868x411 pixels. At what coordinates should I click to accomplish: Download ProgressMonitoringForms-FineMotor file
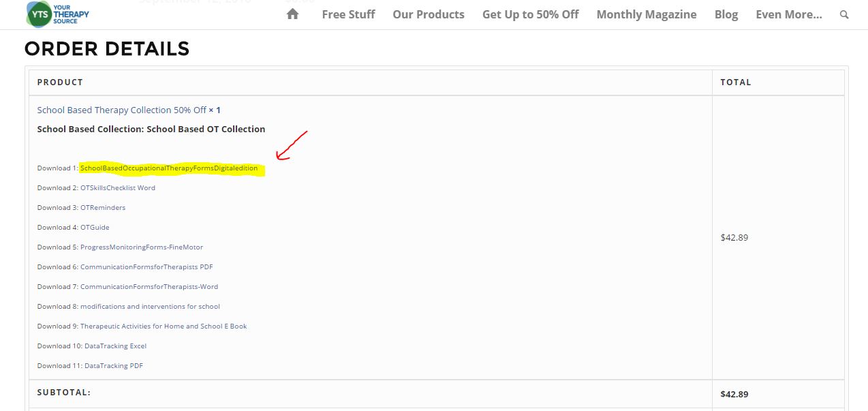[x=142, y=247]
